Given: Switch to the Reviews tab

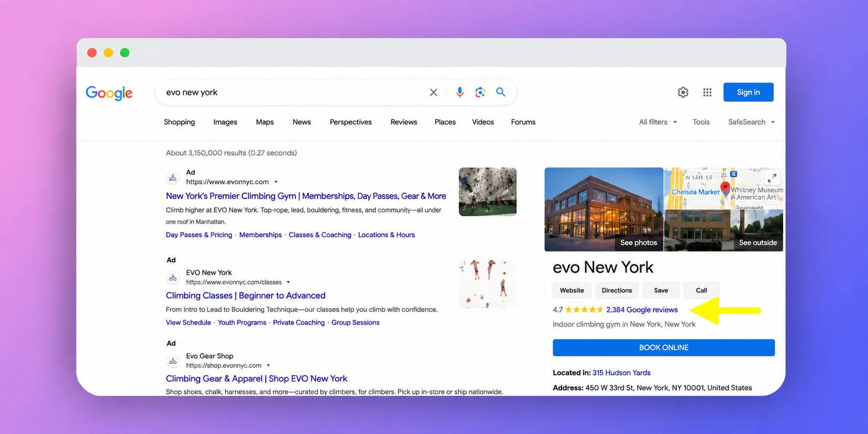Looking at the screenshot, I should coord(404,122).
